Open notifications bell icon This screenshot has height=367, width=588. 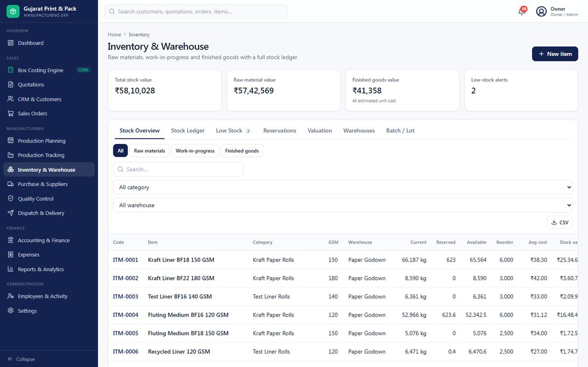point(522,11)
